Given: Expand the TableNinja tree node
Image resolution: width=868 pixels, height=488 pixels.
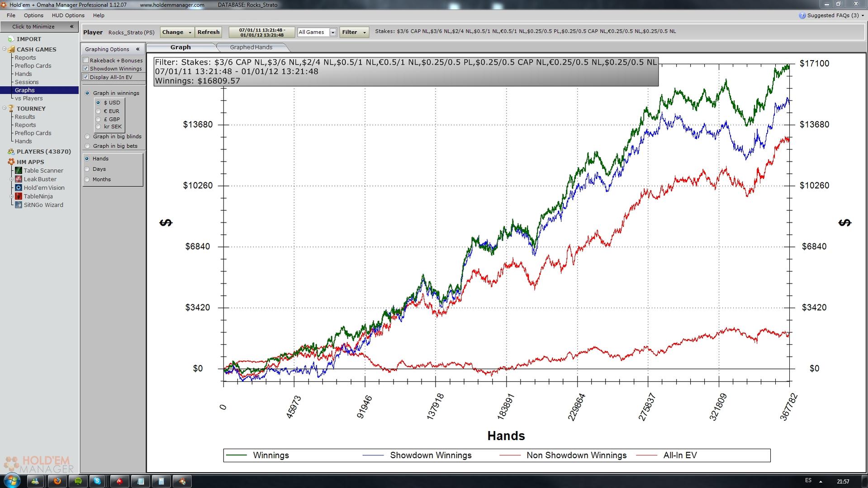Looking at the screenshot, I should (x=12, y=196).
